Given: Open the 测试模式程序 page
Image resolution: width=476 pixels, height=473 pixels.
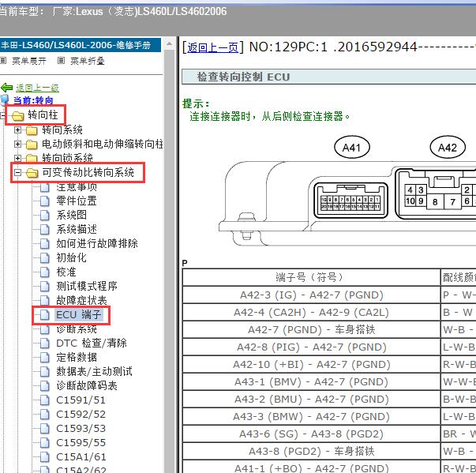Looking at the screenshot, I should pyautogui.click(x=87, y=287).
